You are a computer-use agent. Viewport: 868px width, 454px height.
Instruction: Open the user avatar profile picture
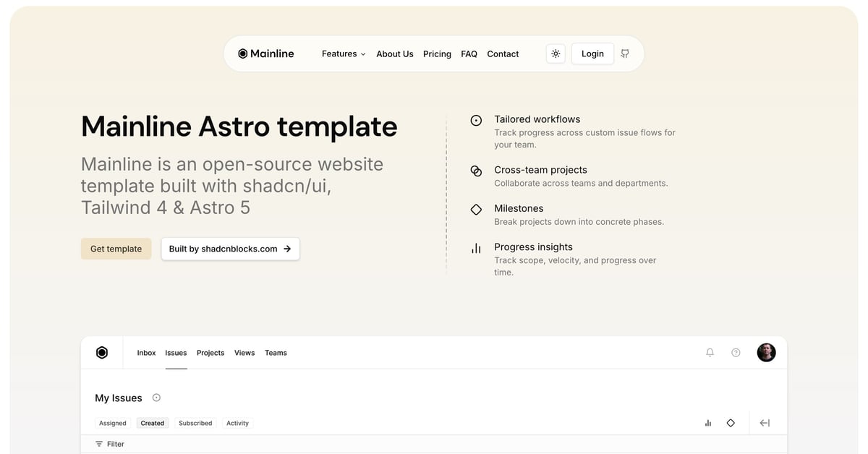pyautogui.click(x=767, y=353)
